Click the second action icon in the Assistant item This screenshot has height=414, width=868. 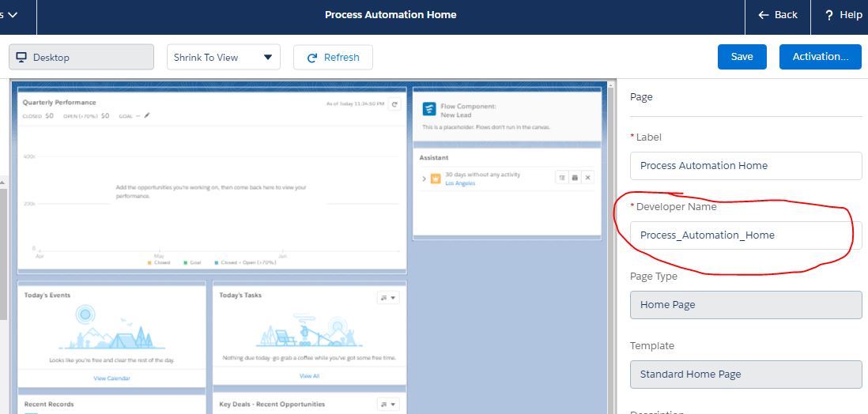[575, 178]
